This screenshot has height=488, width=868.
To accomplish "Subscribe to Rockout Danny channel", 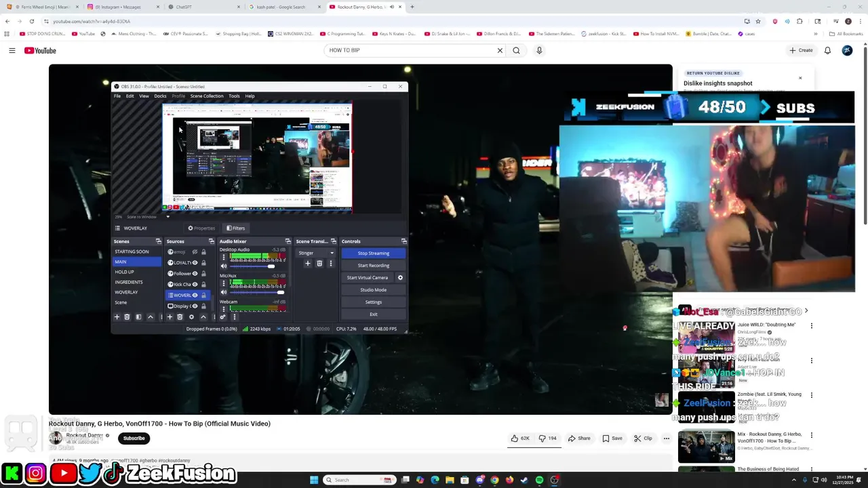I will click(134, 438).
